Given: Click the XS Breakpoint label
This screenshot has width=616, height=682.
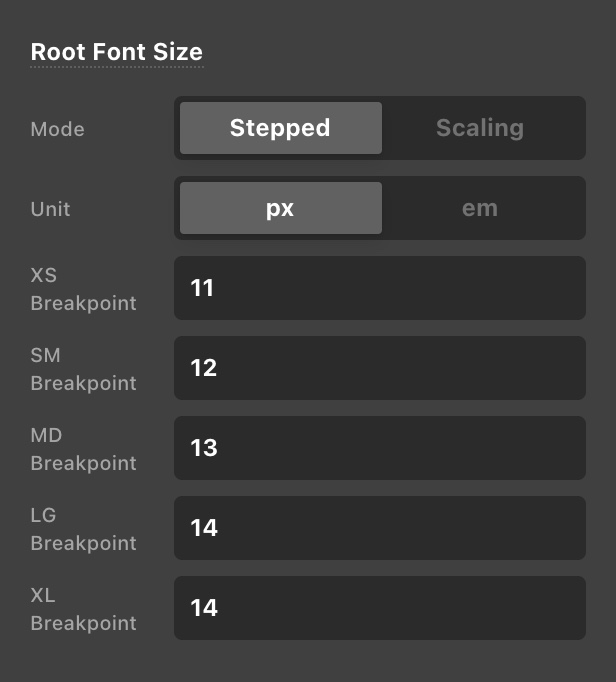Looking at the screenshot, I should tap(84, 289).
